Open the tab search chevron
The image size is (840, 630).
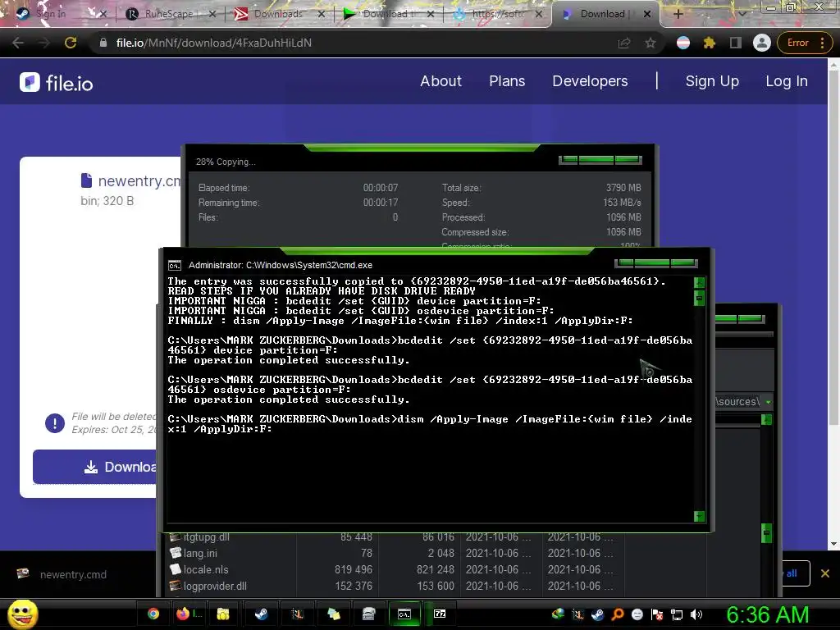pos(742,14)
